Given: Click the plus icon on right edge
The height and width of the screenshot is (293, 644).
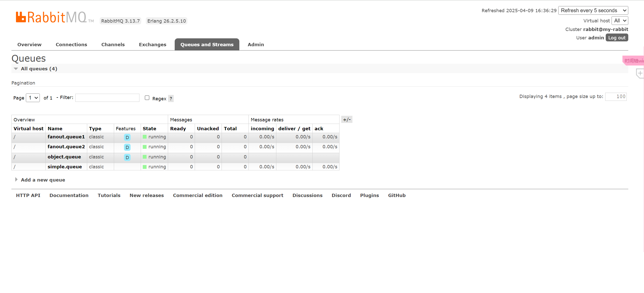Looking at the screenshot, I should [x=640, y=73].
